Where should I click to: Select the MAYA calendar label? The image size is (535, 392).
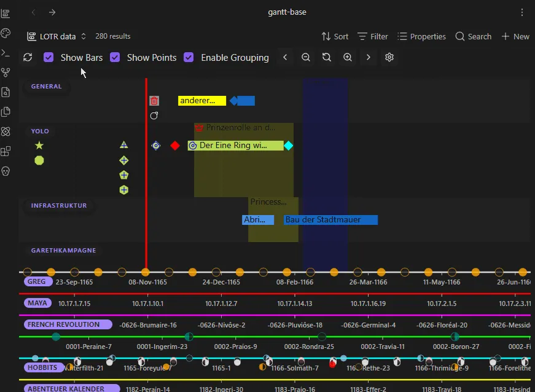37,303
